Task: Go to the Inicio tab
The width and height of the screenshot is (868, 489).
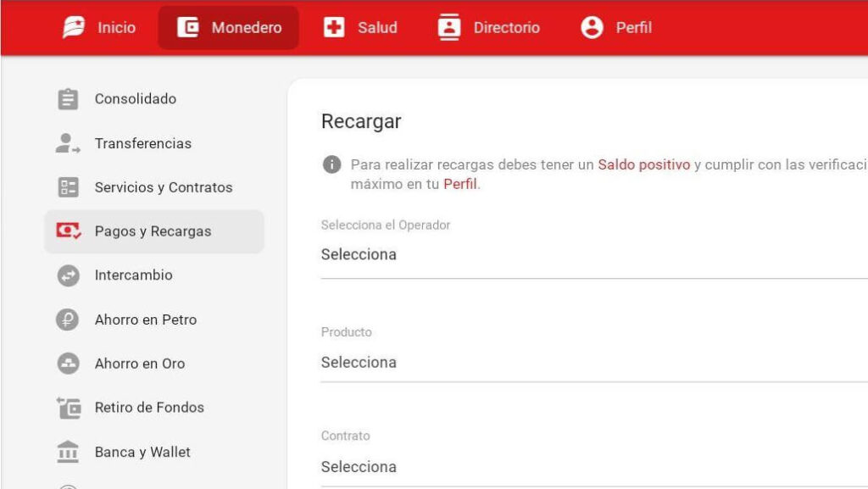Action: pyautogui.click(x=98, y=28)
